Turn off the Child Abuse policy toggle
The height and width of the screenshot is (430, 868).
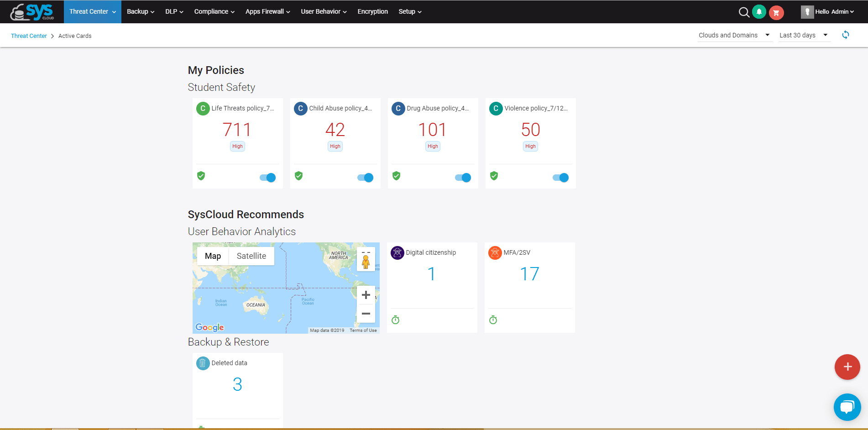365,177
